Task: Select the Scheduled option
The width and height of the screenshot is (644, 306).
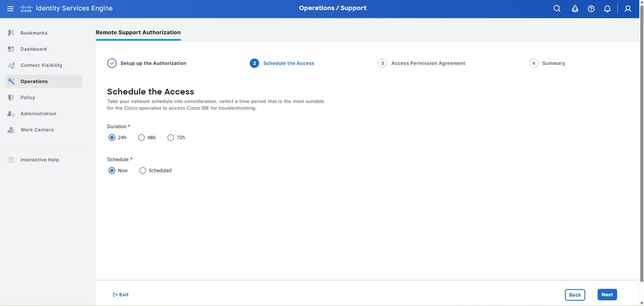Action: point(142,169)
